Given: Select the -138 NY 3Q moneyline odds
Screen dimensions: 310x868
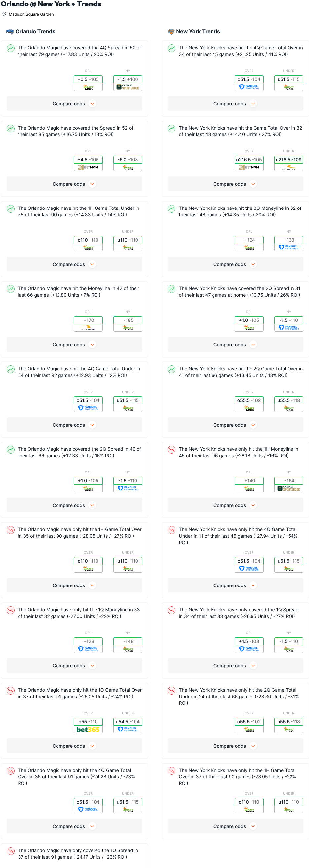Looking at the screenshot, I should tap(289, 240).
